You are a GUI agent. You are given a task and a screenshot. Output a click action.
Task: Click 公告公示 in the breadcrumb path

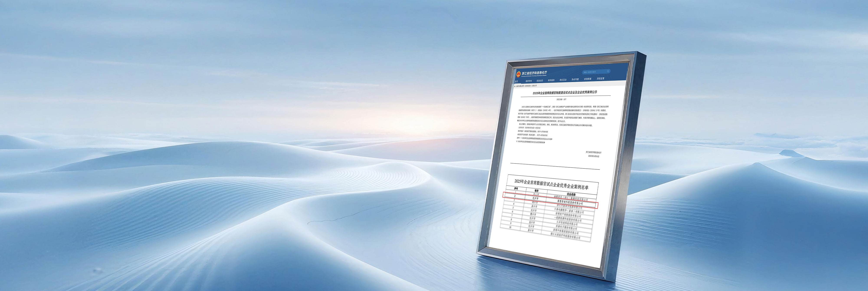point(534,86)
